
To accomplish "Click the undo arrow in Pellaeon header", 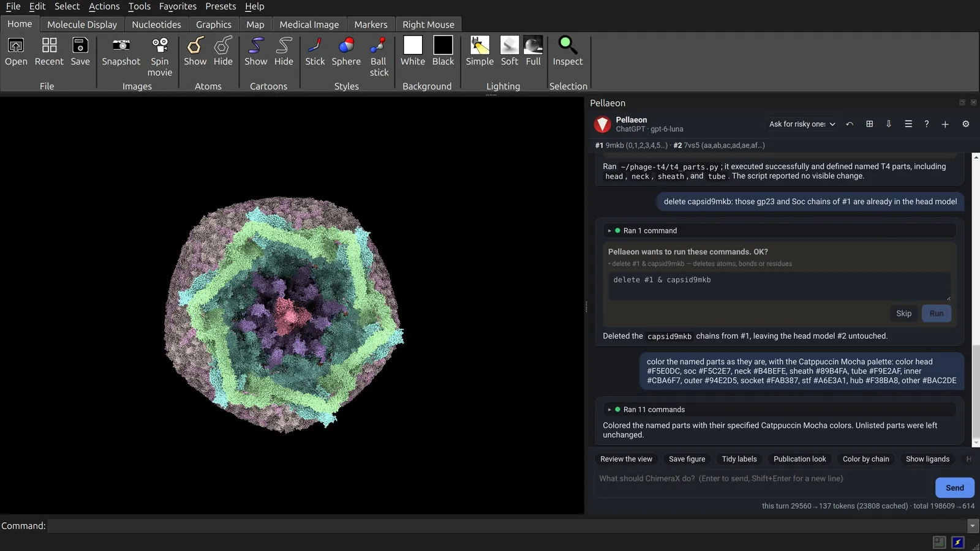I will point(850,124).
